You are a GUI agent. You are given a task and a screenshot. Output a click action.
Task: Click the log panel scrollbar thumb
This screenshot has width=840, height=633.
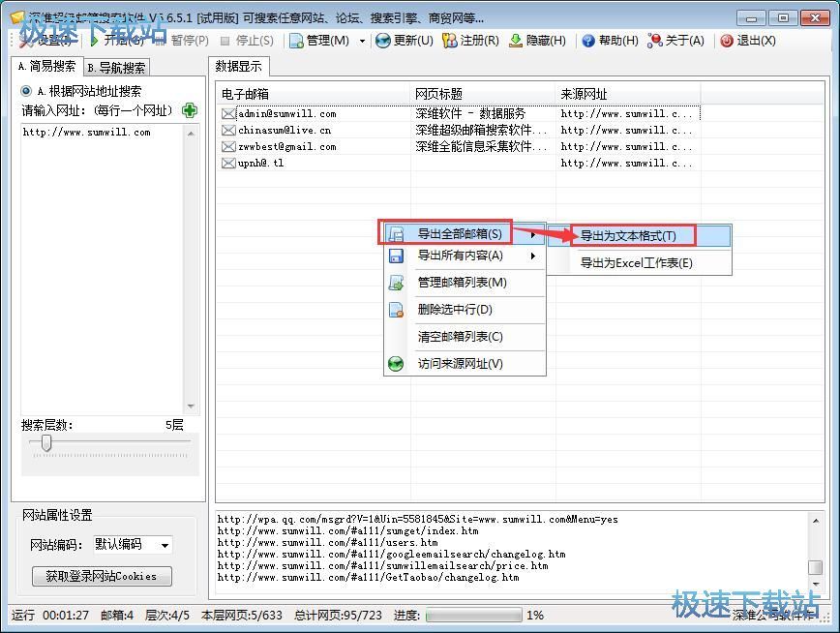tap(816, 567)
